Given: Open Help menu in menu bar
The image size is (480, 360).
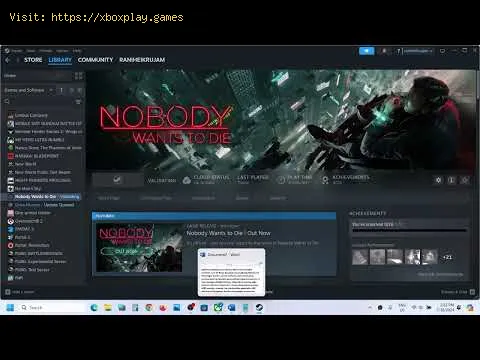Looking at the screenshot, I should tap(77, 51).
